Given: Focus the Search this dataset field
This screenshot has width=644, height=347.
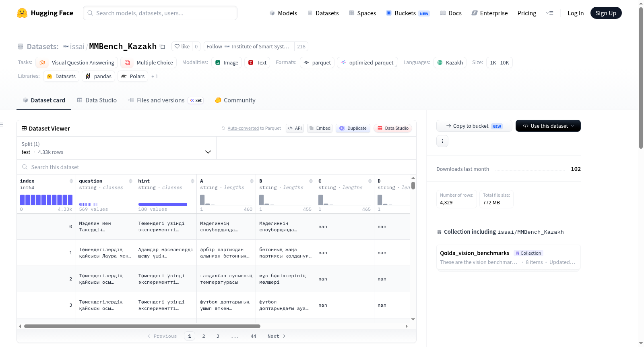Looking at the screenshot, I should click(217, 167).
